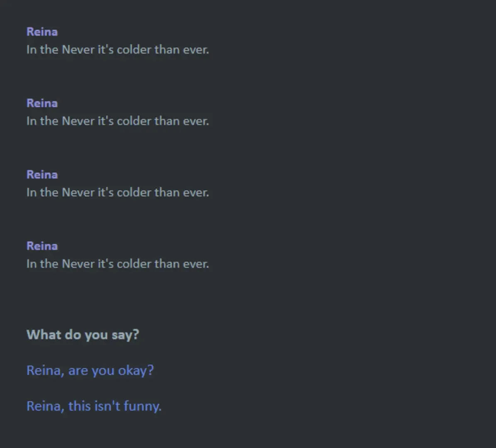Choose the reply "Reina, this isn't funny."
The width and height of the screenshot is (496, 448).
pyautogui.click(x=94, y=406)
